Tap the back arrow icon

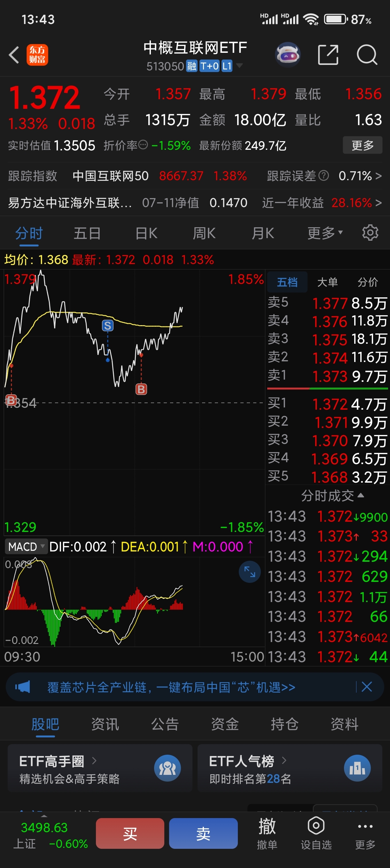pyautogui.click(x=14, y=55)
